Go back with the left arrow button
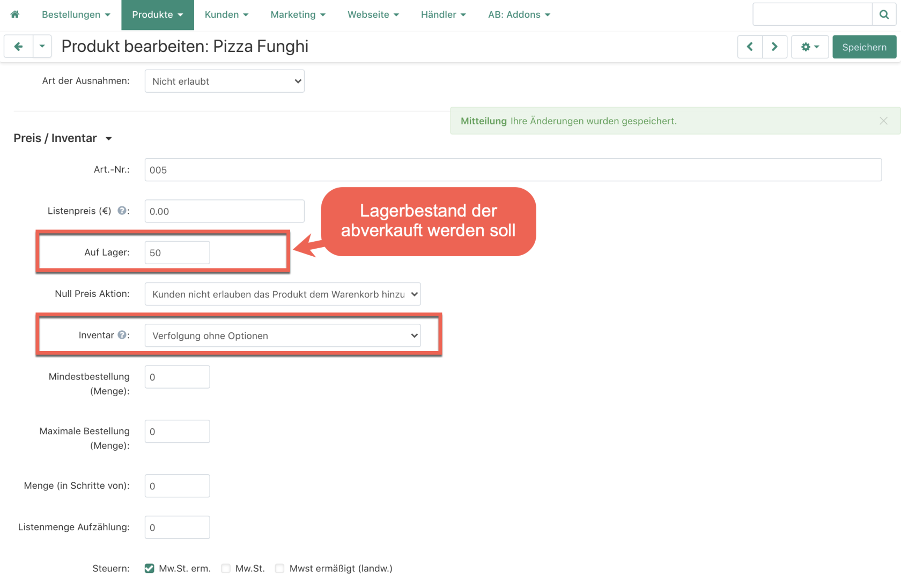The image size is (901, 588). click(x=18, y=47)
